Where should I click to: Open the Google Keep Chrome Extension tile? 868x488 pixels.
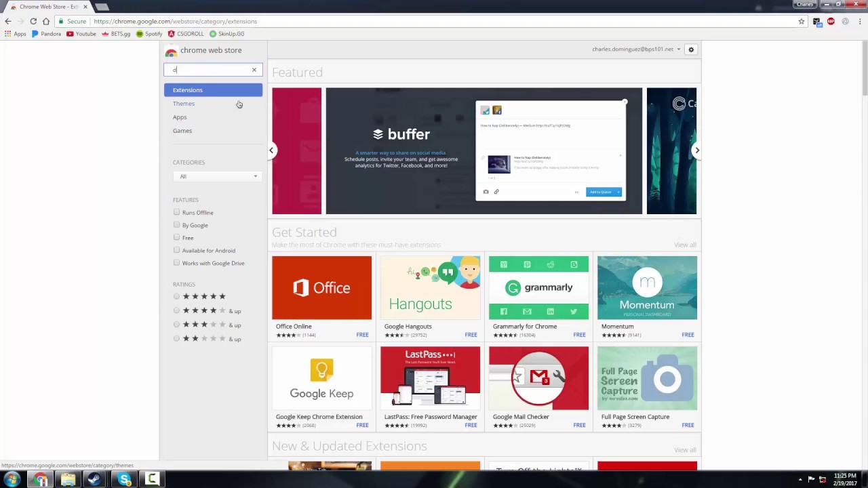(x=321, y=388)
